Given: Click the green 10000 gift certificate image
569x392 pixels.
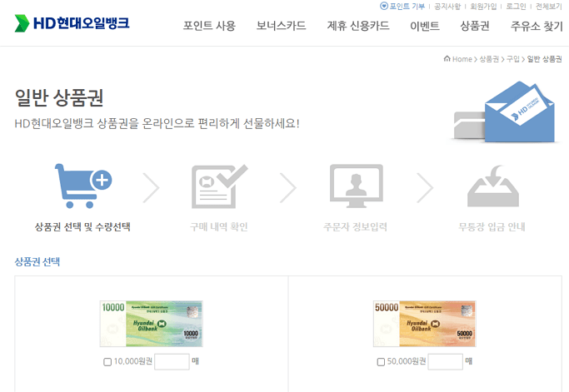Looking at the screenshot, I should pos(152,324).
